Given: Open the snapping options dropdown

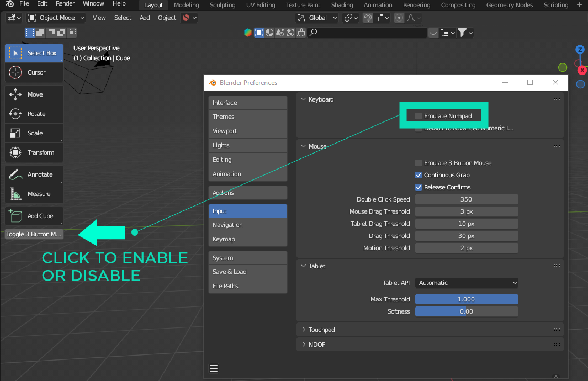Looking at the screenshot, I should click(x=382, y=18).
